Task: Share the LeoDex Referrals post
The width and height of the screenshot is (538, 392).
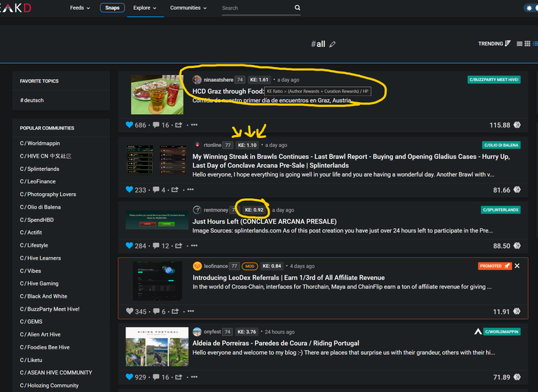Action: click(x=175, y=311)
